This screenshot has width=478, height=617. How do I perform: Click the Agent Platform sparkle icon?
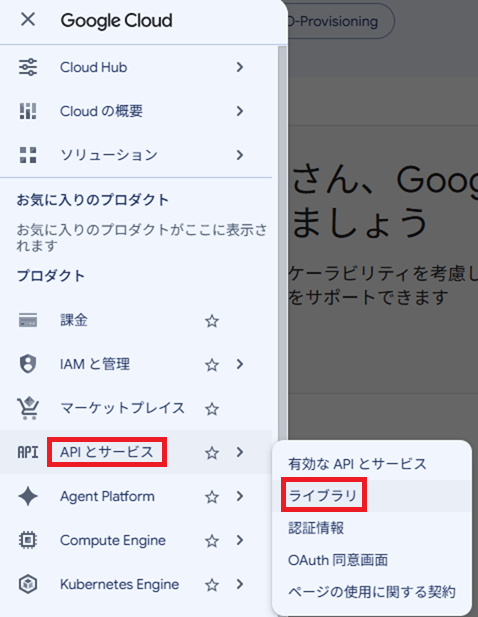[28, 496]
